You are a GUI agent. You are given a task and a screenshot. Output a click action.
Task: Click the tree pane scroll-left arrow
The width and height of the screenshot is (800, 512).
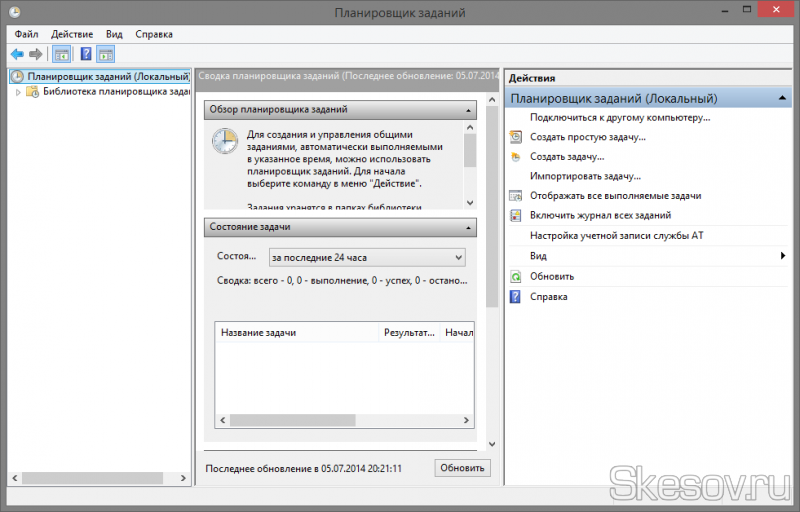pyautogui.click(x=15, y=478)
